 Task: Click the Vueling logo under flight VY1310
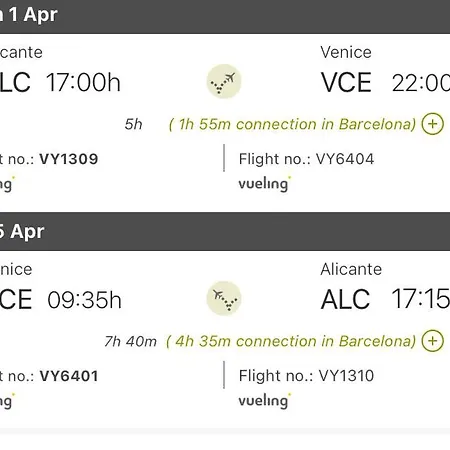[264, 400]
